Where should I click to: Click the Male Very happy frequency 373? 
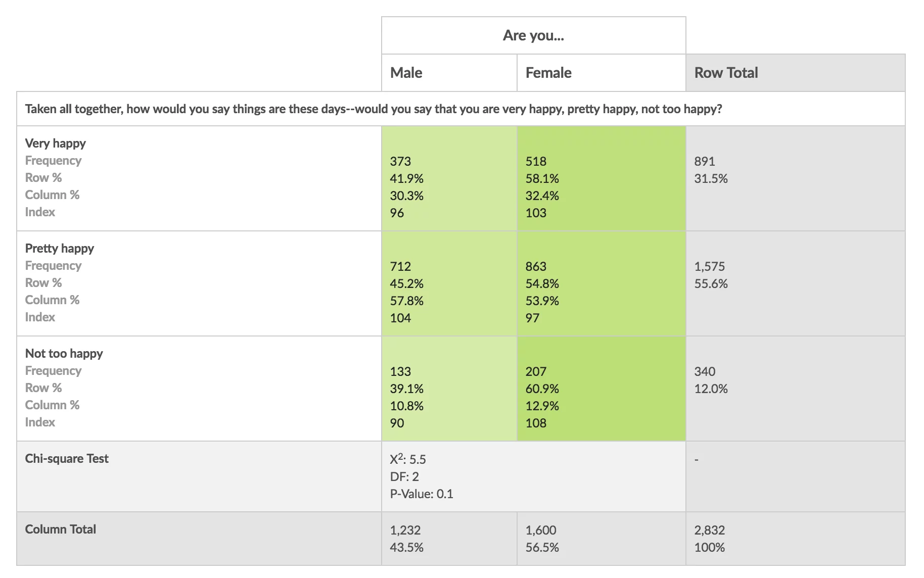[x=400, y=162]
